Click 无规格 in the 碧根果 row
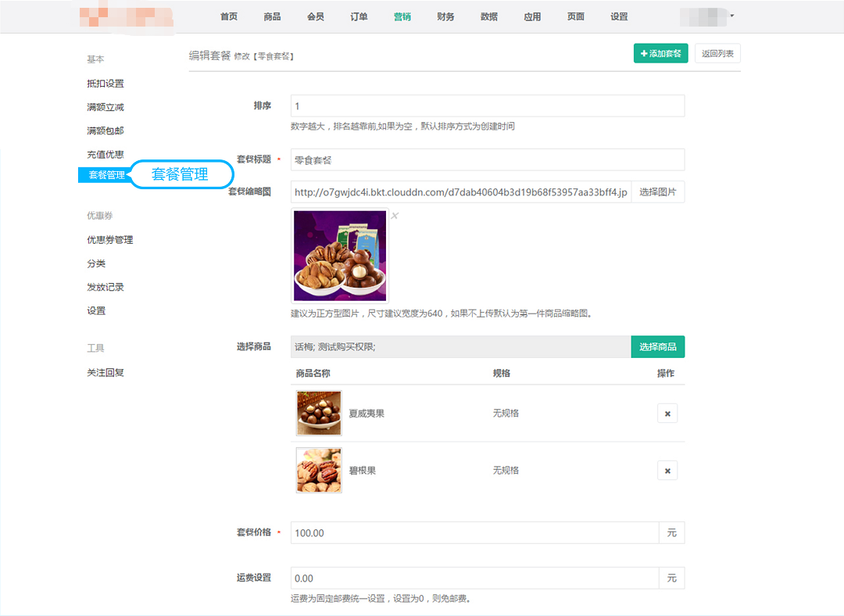 (506, 470)
